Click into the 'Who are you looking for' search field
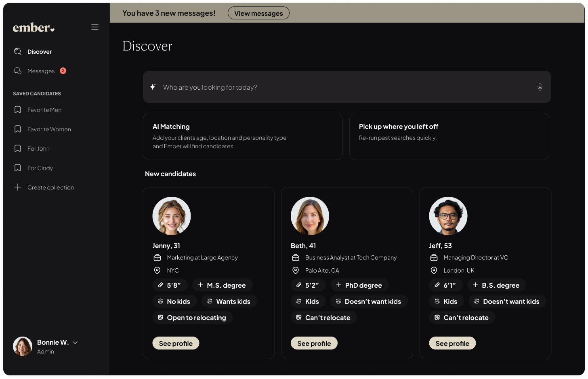 (343, 87)
